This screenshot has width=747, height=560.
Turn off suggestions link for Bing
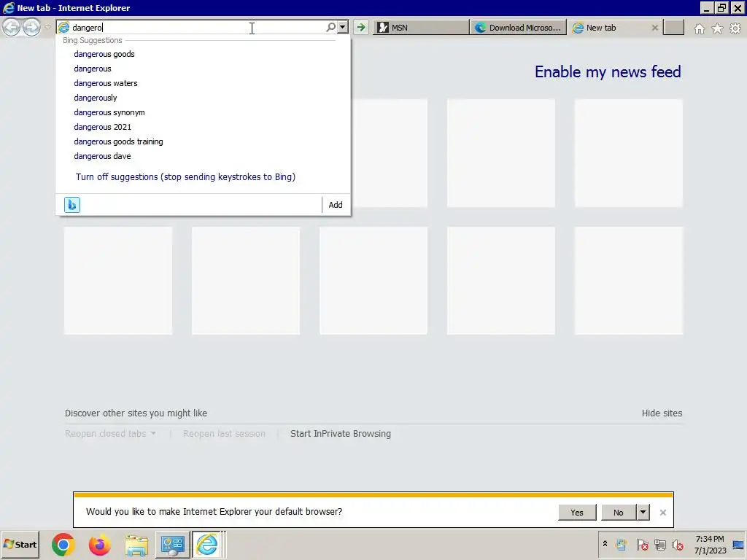[x=185, y=176]
